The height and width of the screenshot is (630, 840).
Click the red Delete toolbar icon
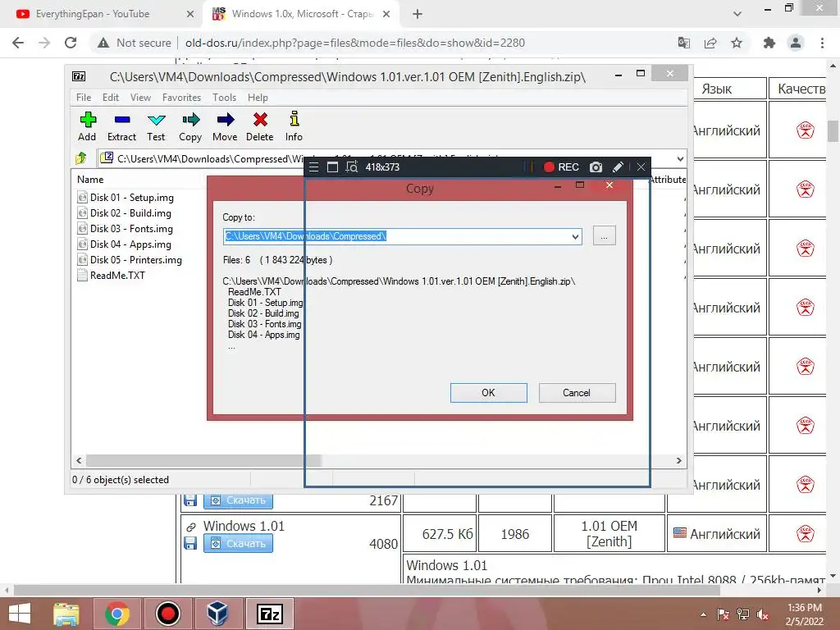tap(260, 126)
